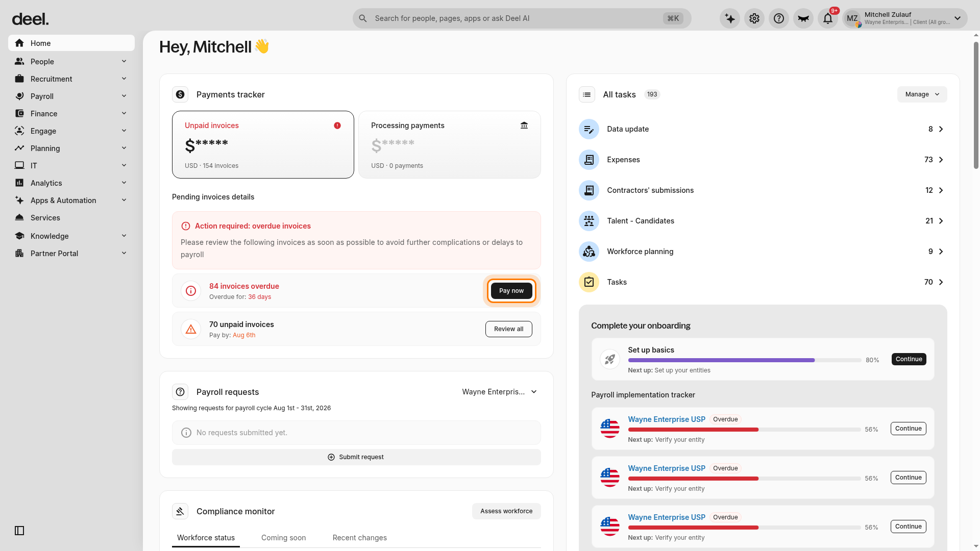Expand Recruitment menu chevron
This screenshot has height=551, width=980.
[x=124, y=79]
